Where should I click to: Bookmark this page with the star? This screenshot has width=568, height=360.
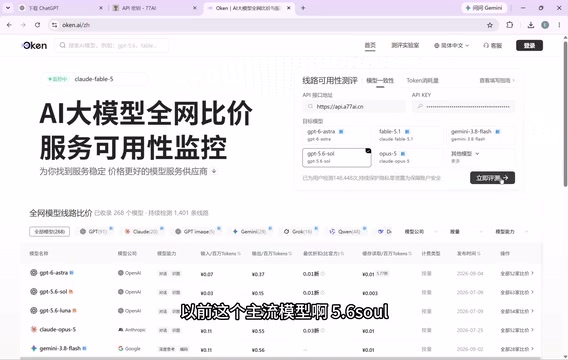click(490, 25)
